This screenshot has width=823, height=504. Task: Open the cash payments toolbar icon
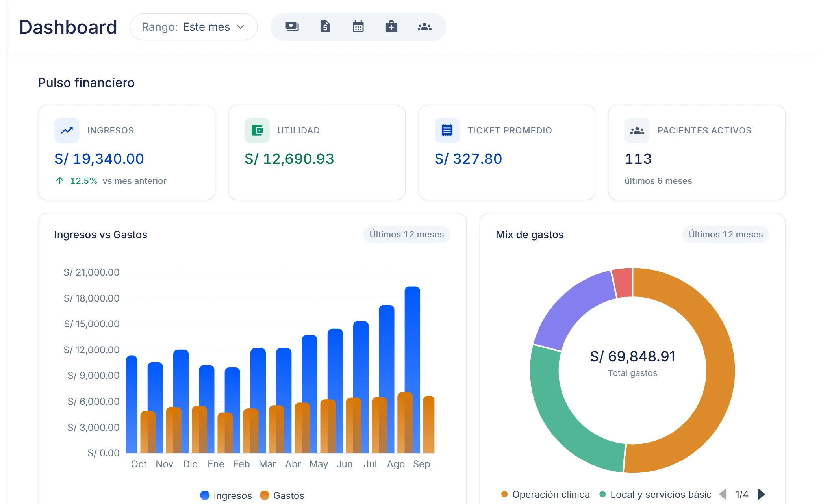tap(292, 27)
